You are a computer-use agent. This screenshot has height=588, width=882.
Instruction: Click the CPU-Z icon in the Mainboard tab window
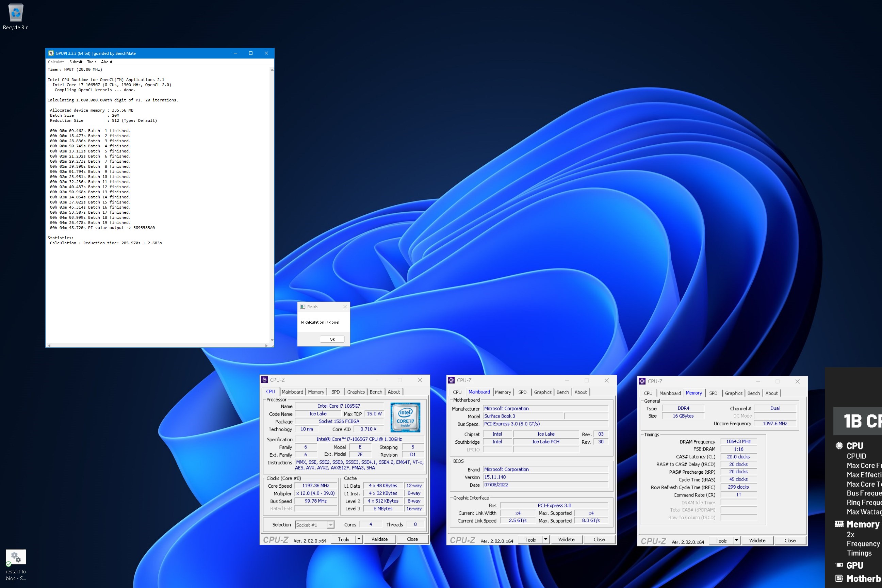451,380
